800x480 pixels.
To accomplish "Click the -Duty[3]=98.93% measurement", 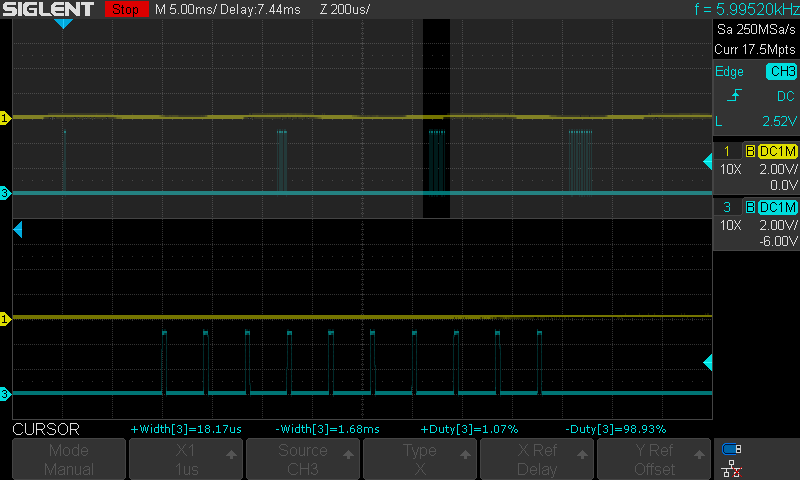I will click(x=616, y=429).
